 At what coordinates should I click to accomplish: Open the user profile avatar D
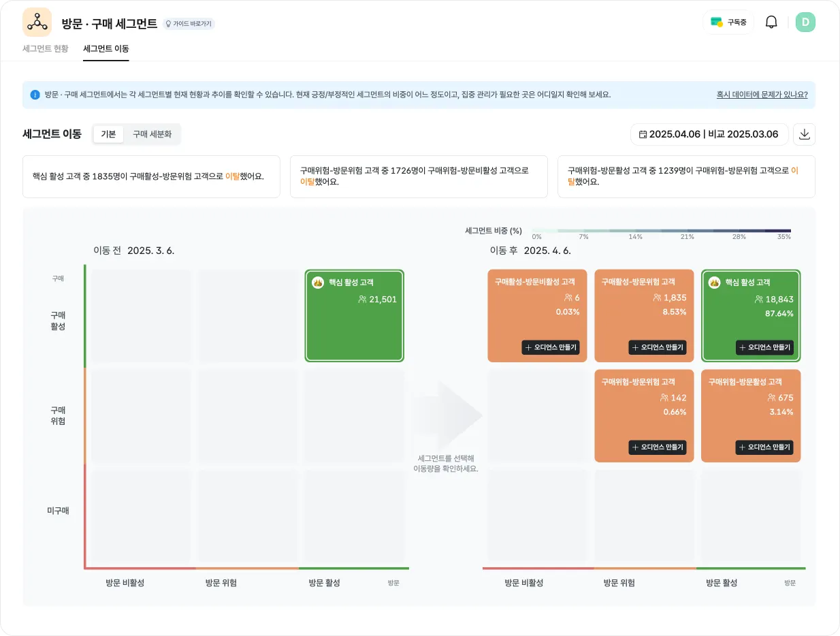click(x=805, y=22)
